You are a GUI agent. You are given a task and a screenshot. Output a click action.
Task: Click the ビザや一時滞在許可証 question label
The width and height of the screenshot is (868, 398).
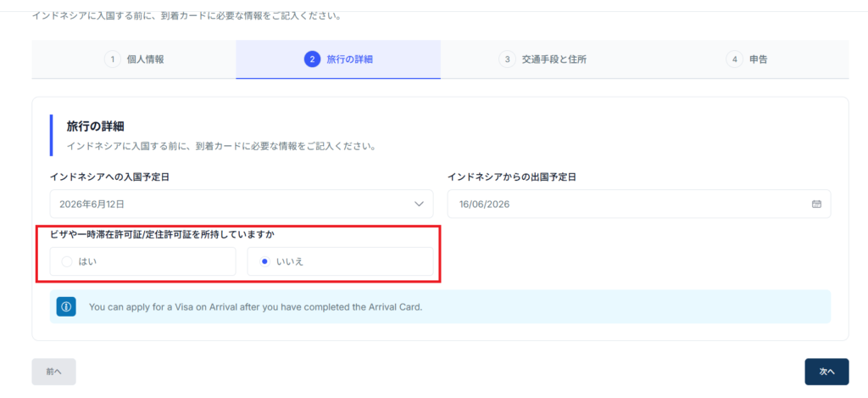click(163, 234)
